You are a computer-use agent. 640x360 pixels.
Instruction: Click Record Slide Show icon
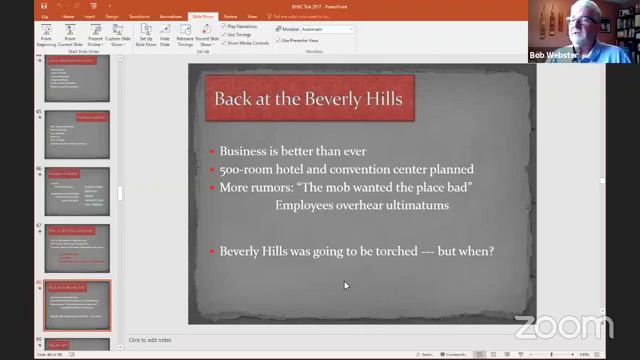click(x=207, y=30)
